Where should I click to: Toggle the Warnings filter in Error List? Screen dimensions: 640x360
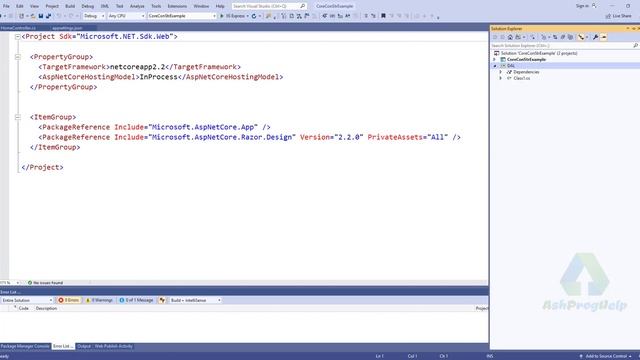[x=99, y=300]
